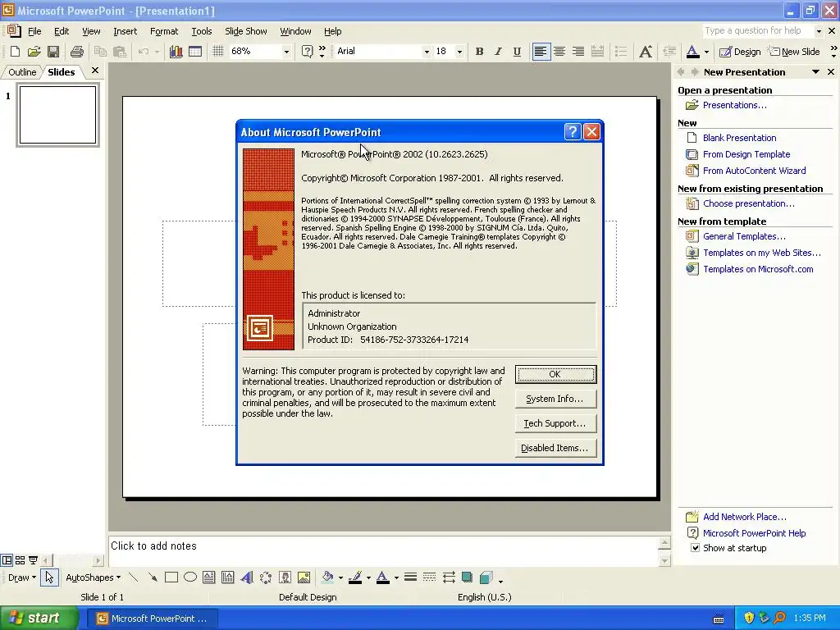Open the PowerPoint Help toolbar icon
This screenshot has width=840, height=630.
tap(307, 52)
